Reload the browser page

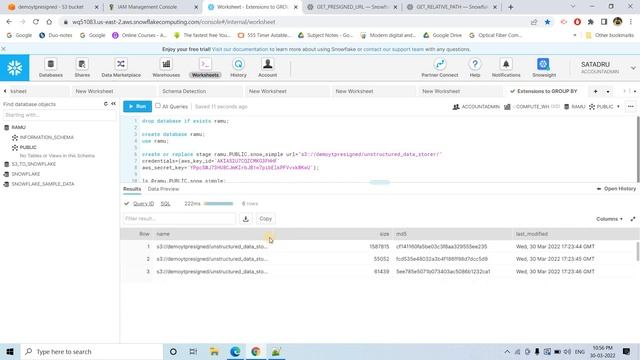(x=36, y=22)
